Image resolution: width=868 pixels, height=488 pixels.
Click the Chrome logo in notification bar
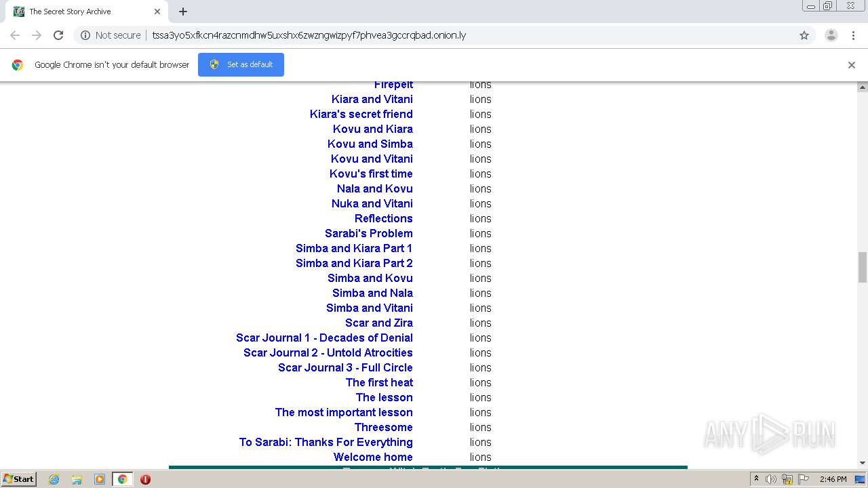click(18, 65)
